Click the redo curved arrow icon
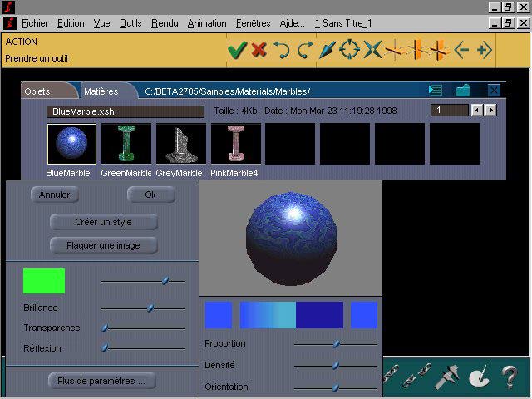This screenshot has width=532, height=399. coord(305,50)
